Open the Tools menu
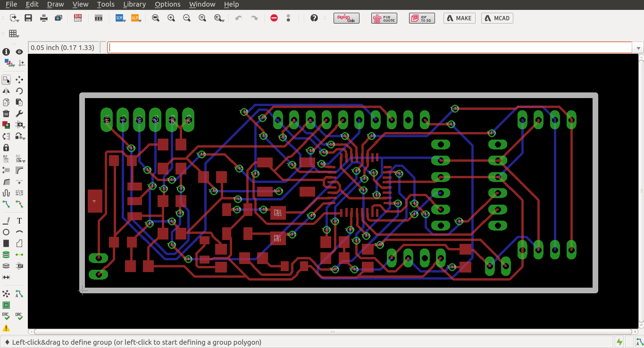This screenshot has width=644, height=348. point(105,4)
